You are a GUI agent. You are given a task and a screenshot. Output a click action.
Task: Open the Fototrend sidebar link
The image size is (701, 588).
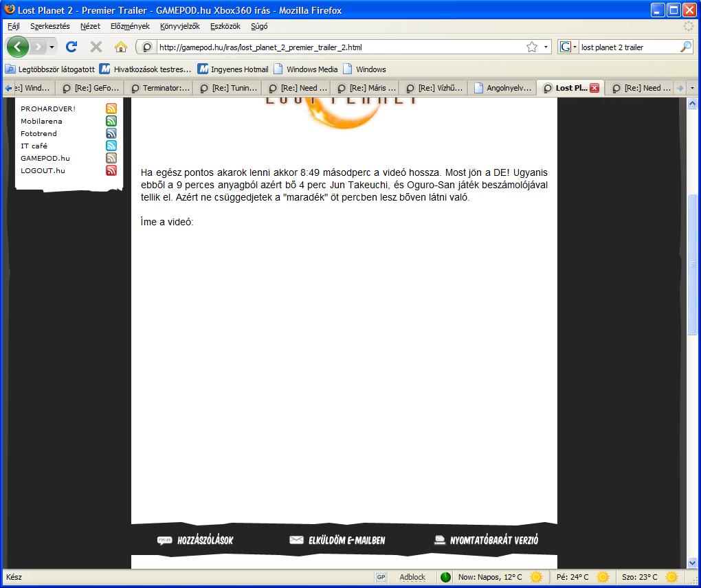[x=38, y=133]
